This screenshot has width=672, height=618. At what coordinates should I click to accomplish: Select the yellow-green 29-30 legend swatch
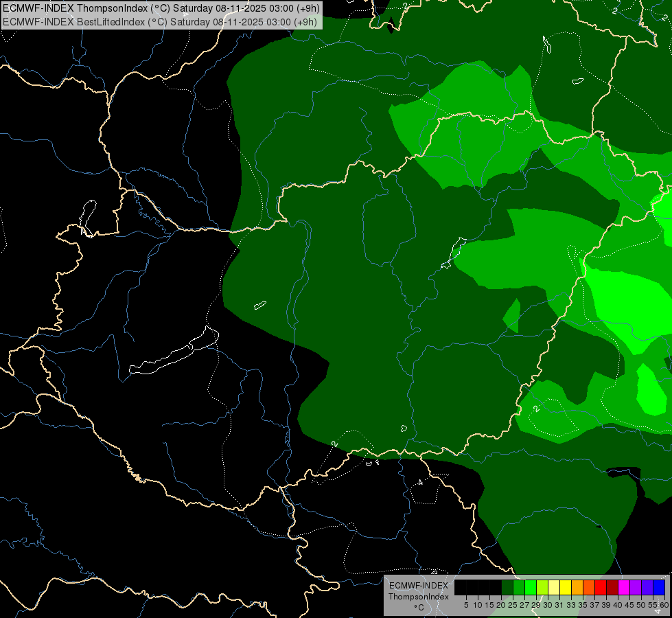point(542,587)
